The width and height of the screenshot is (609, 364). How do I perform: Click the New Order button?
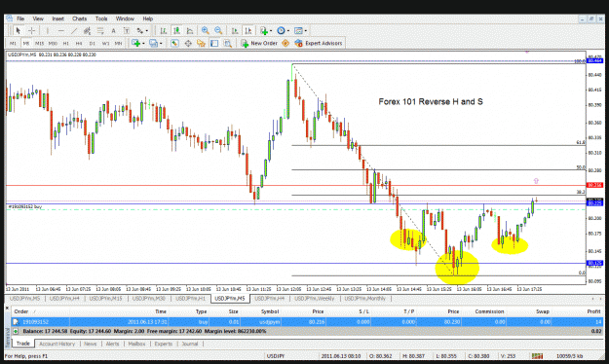click(x=259, y=43)
